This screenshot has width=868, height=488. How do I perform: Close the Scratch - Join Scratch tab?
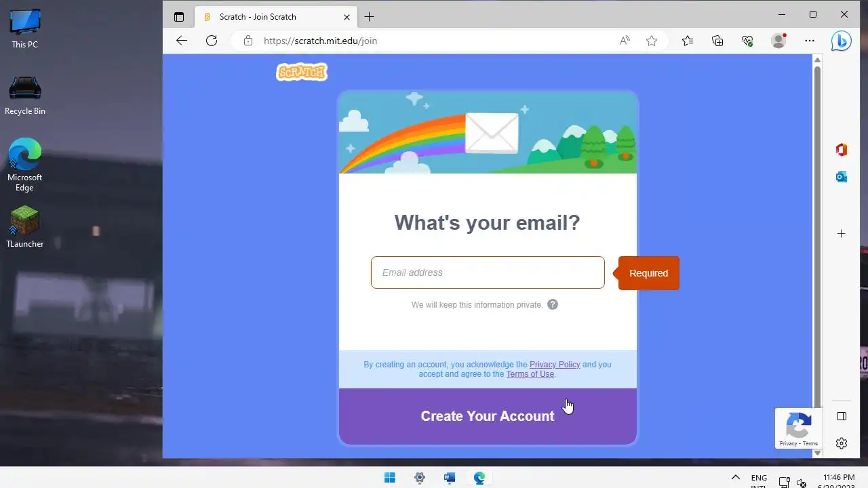coord(347,17)
